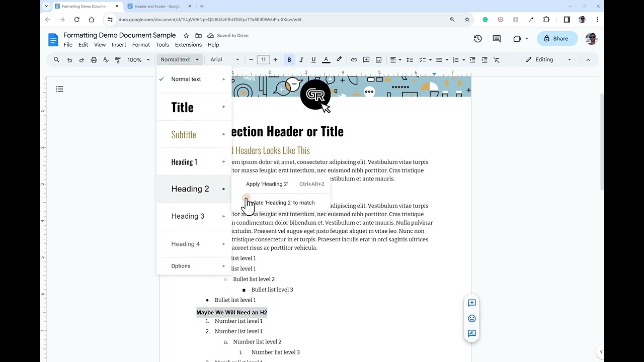
Task: Select the Title style
Action: click(194, 107)
